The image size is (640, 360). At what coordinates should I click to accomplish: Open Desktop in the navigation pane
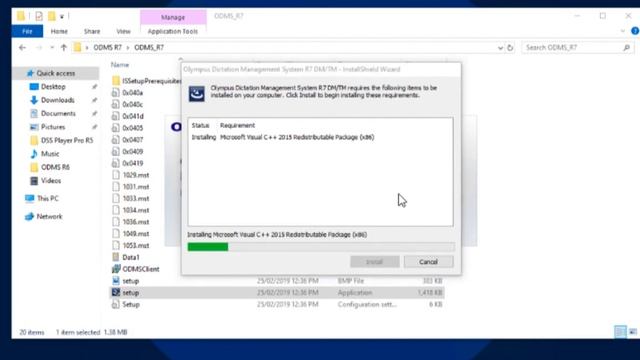coord(53,87)
